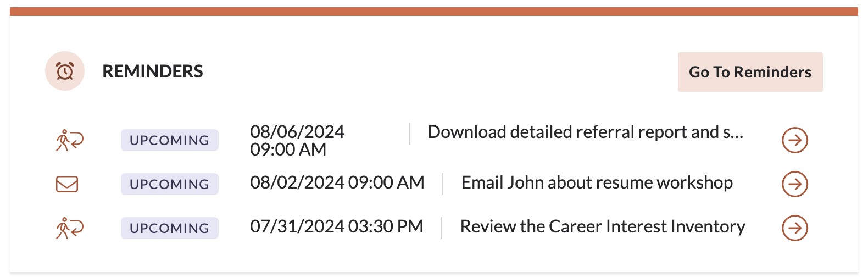Click referral icon for the 08/06/2024 reminder
868x277 pixels.
pos(69,140)
